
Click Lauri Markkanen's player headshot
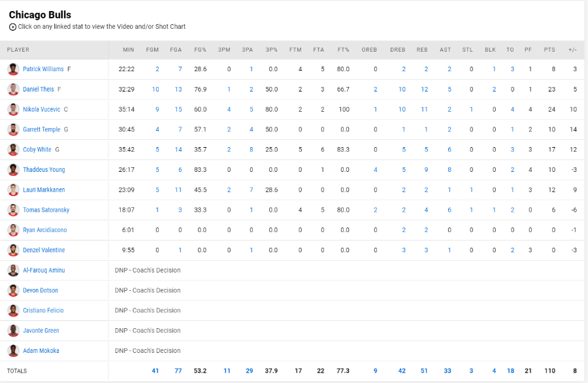tap(13, 190)
